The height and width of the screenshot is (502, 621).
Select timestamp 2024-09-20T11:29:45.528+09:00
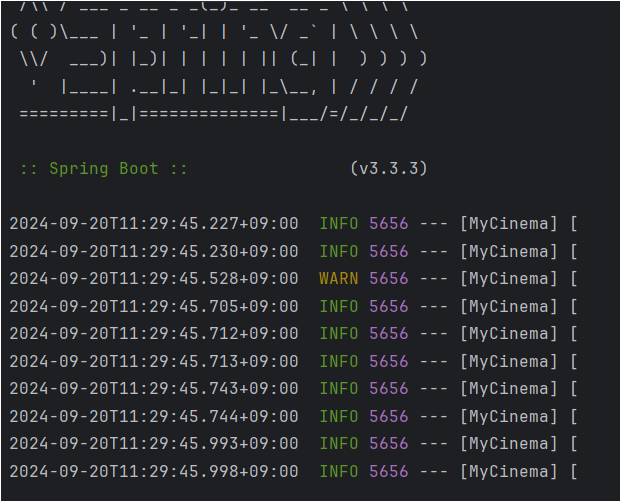(x=154, y=279)
